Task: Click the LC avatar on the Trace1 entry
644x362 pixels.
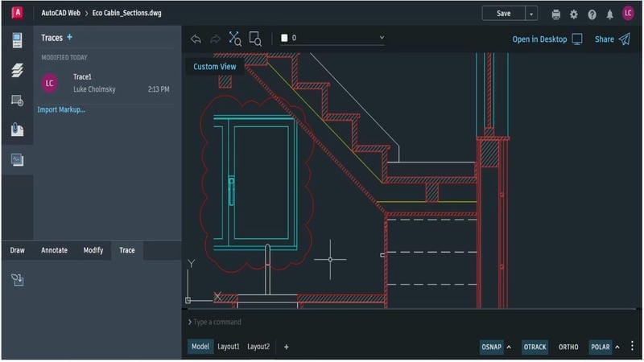Action: pos(49,83)
